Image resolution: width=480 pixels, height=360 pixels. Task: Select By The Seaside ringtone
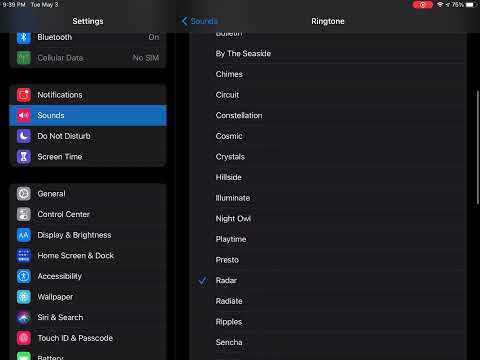(x=328, y=54)
